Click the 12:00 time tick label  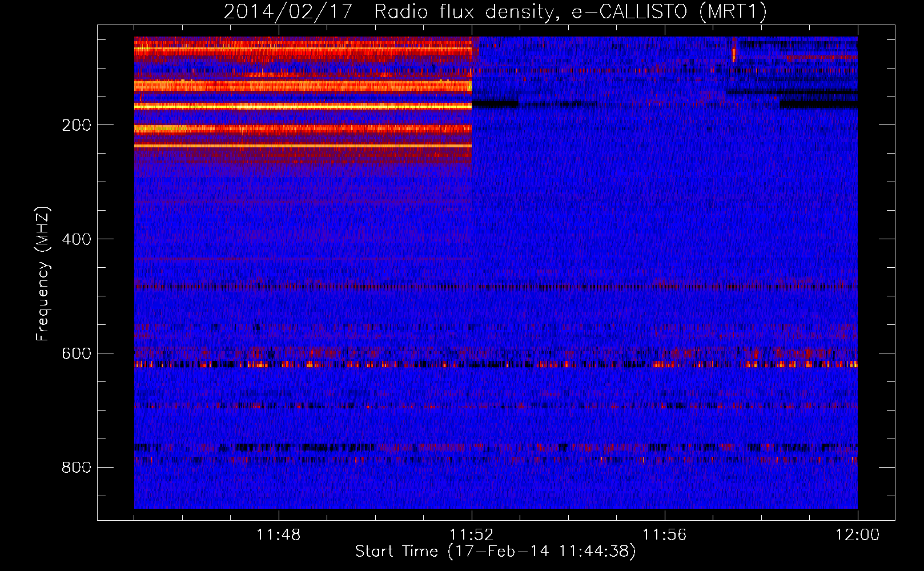857,535
